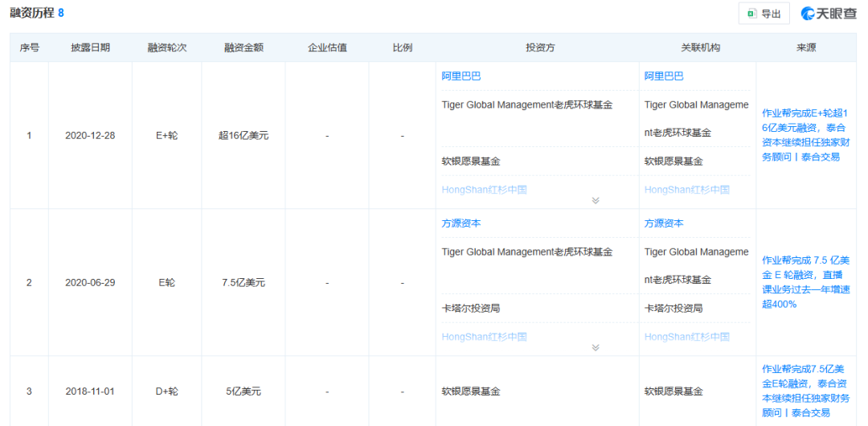
Task: Click Tiger Global Management investor in the E+轮 row
Action: coord(527,104)
